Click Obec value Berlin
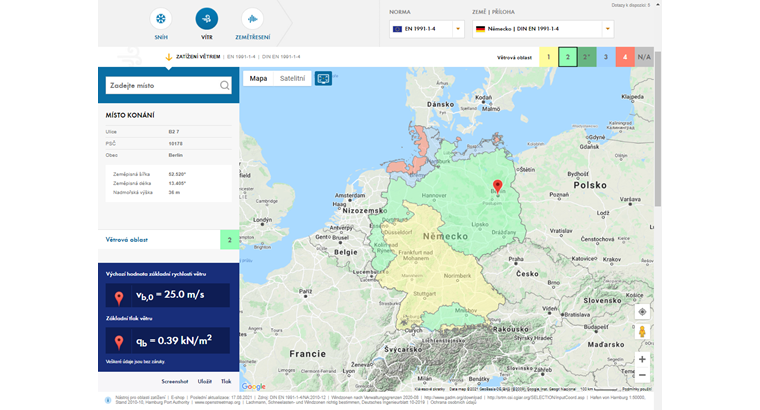 [175, 155]
